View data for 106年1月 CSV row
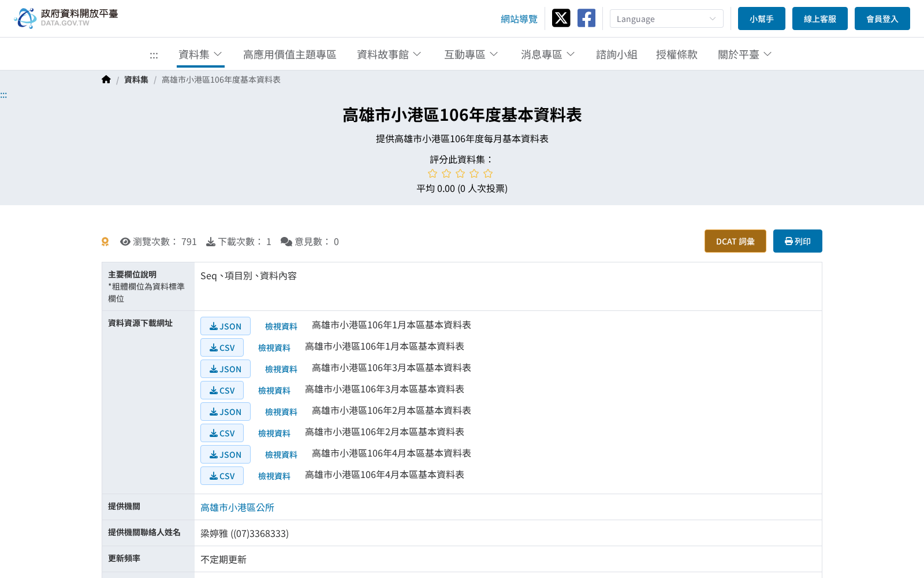924x578 pixels. point(274,348)
